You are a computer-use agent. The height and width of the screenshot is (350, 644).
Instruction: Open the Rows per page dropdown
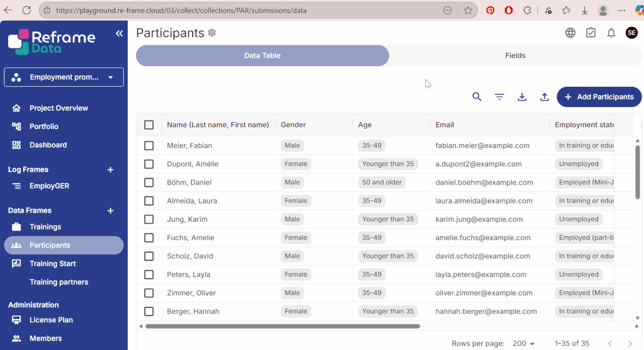pos(524,344)
